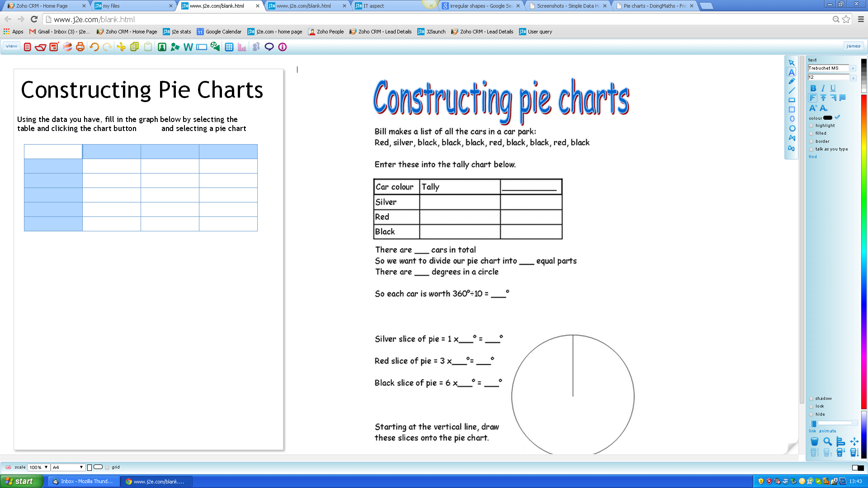868x488 pixels.
Task: Select the Undo icon in the toolbar
Action: [94, 47]
